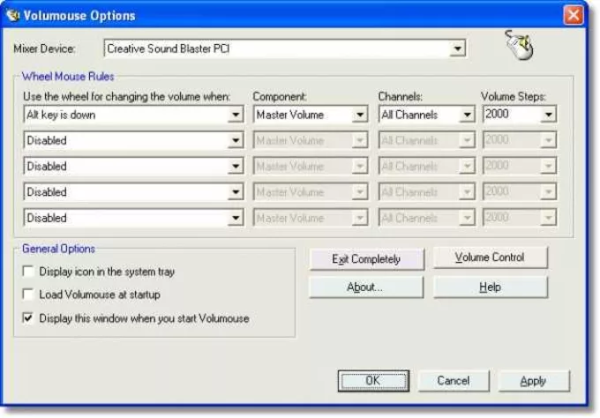Click the 'Mixer Device:' label
This screenshot has width=600, height=418.
(44, 49)
